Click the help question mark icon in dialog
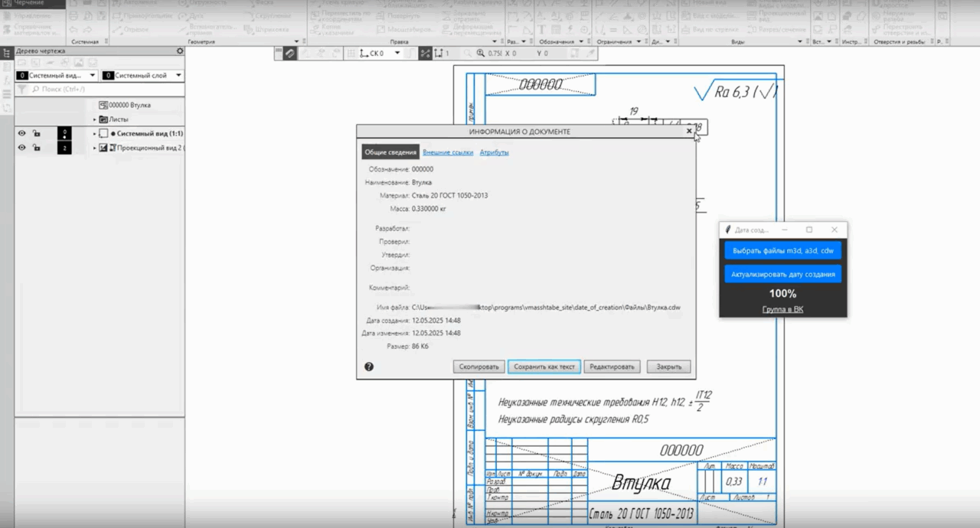The image size is (980, 528). tap(369, 367)
